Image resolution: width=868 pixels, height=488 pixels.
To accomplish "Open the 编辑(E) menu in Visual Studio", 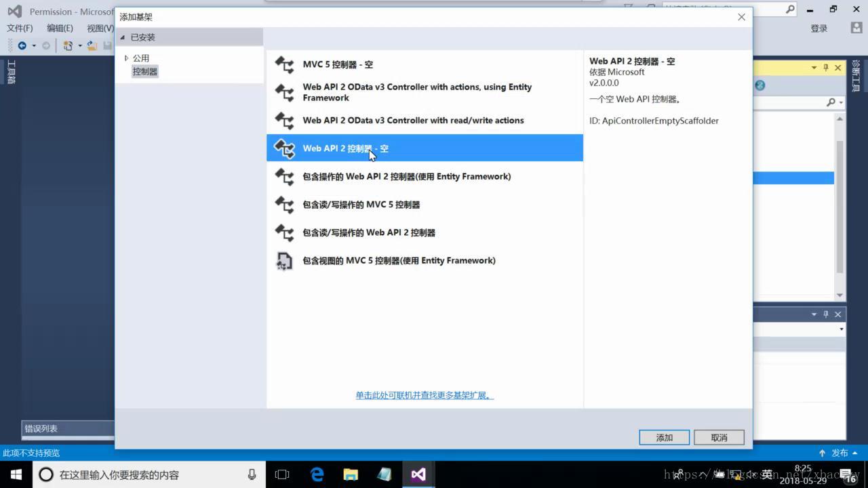I will click(x=60, y=28).
